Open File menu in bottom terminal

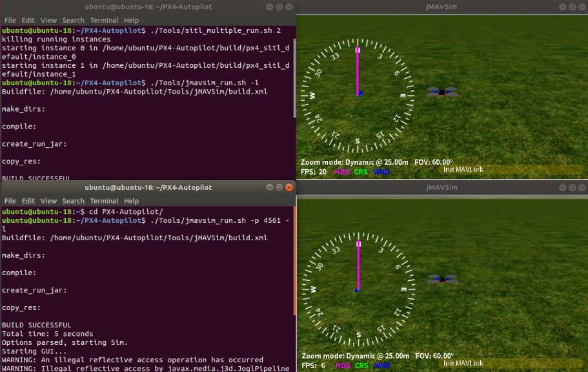click(10, 201)
